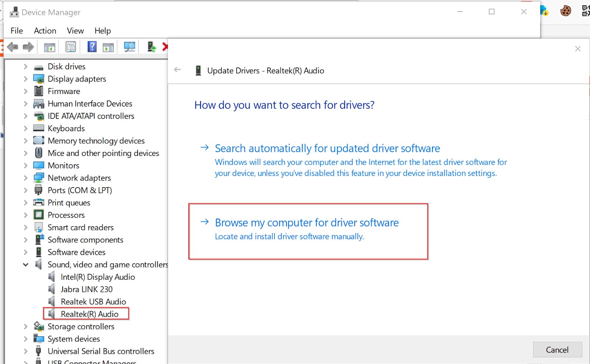
Task: Select the Universal Serial Bus controllers label
Action: point(101,351)
